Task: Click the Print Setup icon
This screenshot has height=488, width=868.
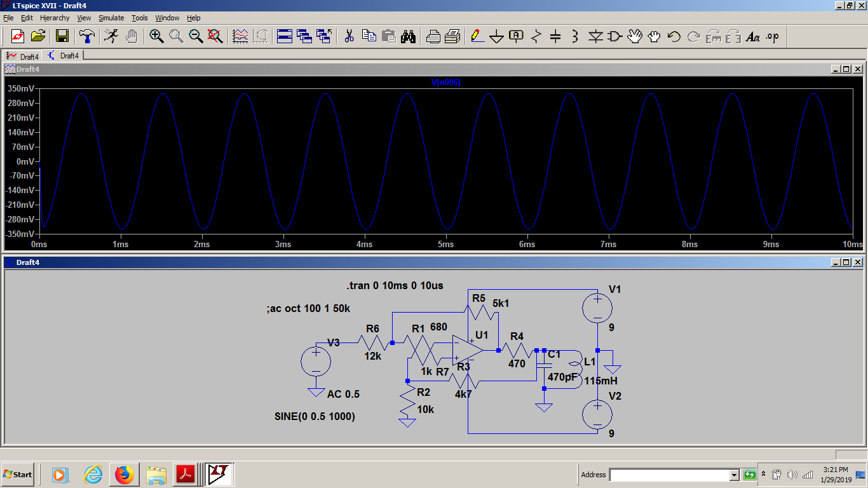Action: (433, 36)
